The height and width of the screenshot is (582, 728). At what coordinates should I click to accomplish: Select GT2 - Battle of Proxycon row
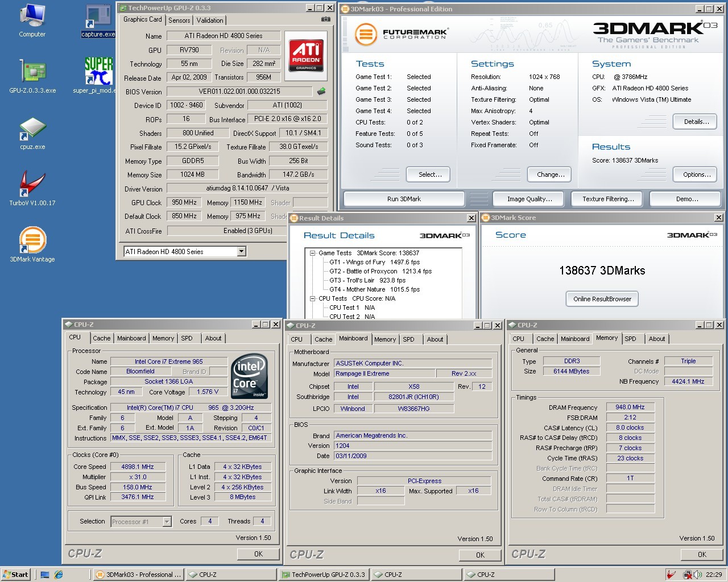(x=380, y=271)
